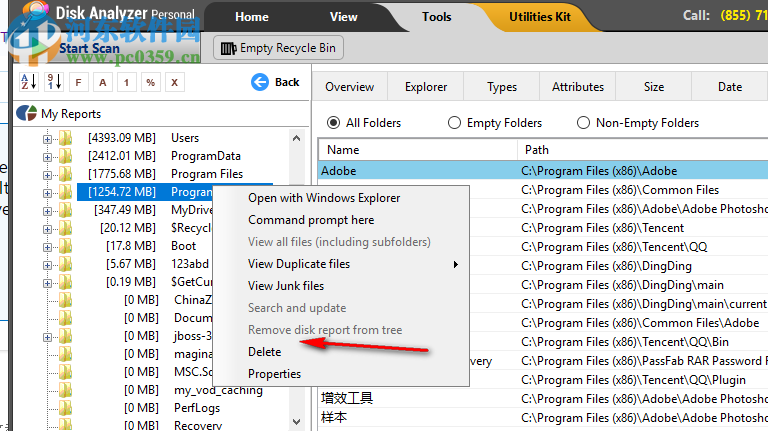
Task: Click the folder icon beside Boot
Action: [x=66, y=246]
